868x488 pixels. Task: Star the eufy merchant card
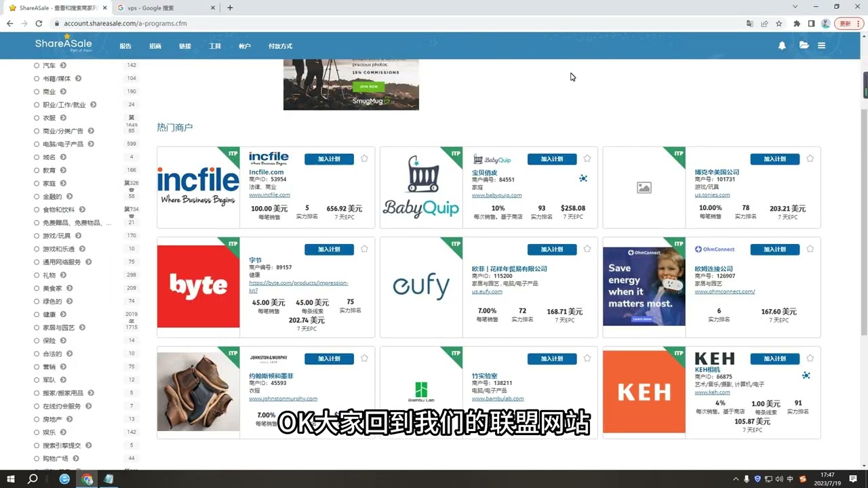(x=587, y=249)
